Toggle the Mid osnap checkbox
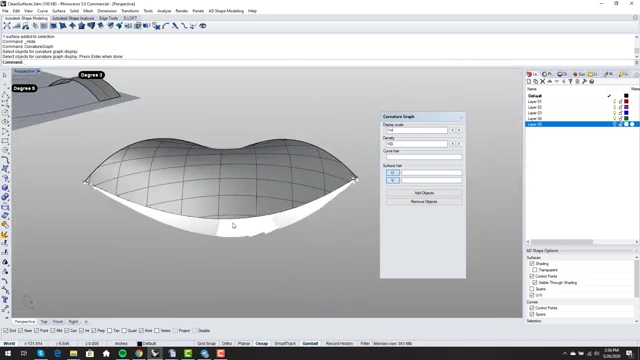Viewport: 640px width, 360px height. pyautogui.click(x=53, y=331)
